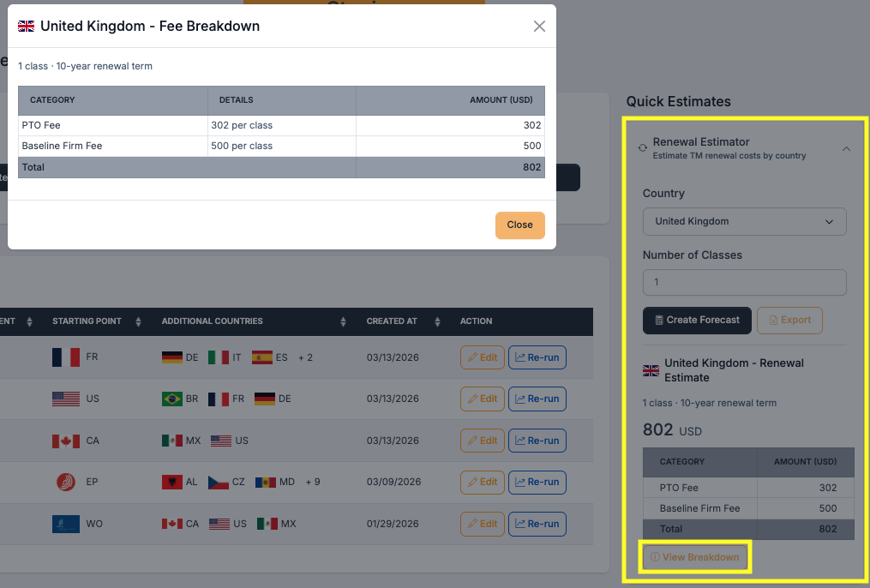Re-run the EP starting point forecast
Viewport: 870px width, 588px height.
click(x=537, y=482)
